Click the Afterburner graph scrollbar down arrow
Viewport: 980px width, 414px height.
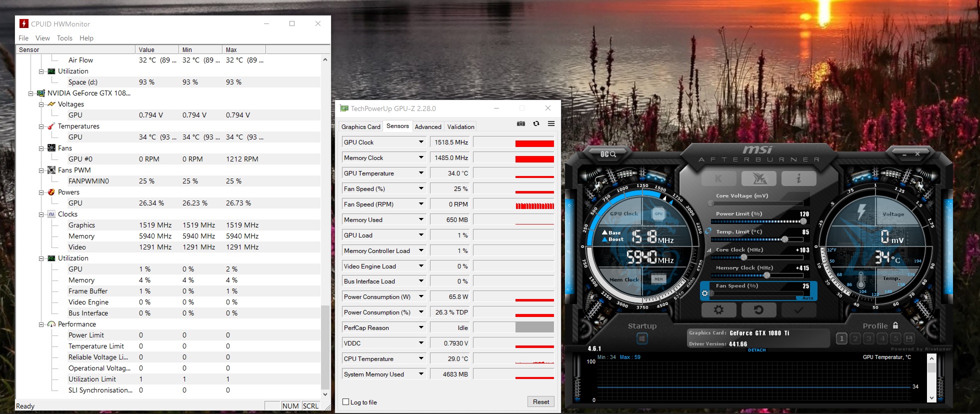click(x=931, y=398)
